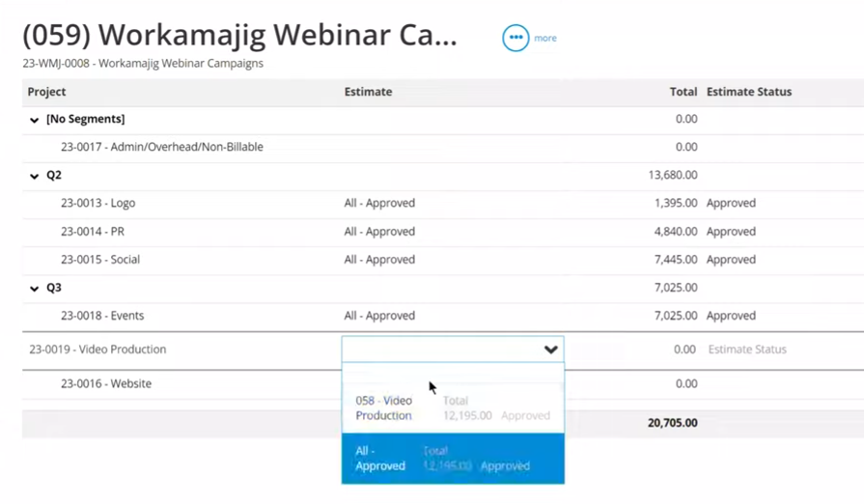Click the Estimate Status column header

tap(749, 92)
